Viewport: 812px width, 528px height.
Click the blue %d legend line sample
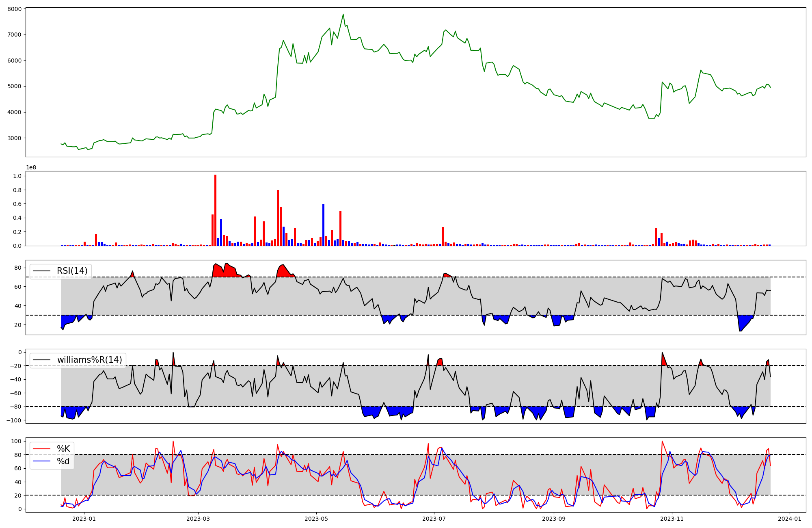(x=42, y=461)
